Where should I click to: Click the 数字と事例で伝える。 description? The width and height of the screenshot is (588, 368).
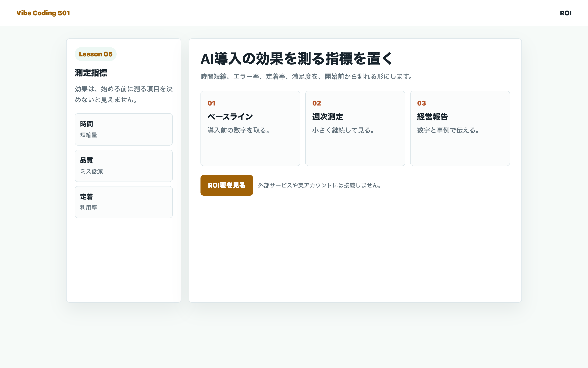point(448,130)
